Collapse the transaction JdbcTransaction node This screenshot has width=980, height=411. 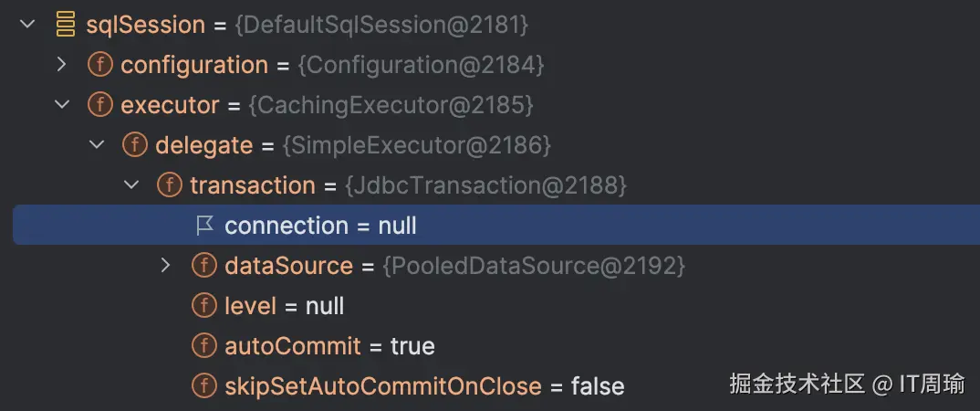(x=131, y=185)
